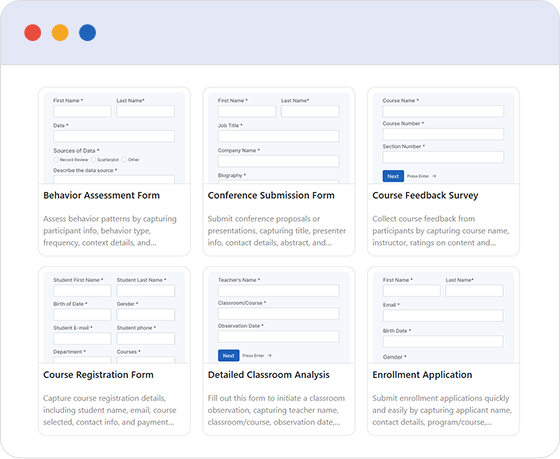The image size is (560, 459).
Task: Click the 'Capture course registration details' description
Action: pyautogui.click(x=110, y=410)
